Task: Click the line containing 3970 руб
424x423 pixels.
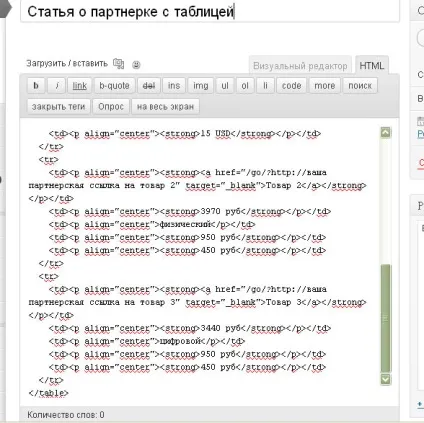Action: coord(190,212)
